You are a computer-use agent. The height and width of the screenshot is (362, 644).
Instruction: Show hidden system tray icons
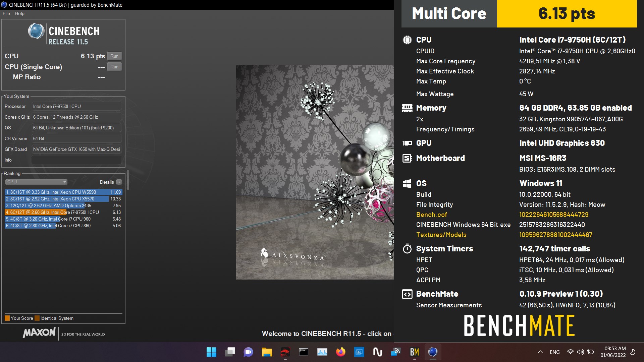tap(540, 352)
